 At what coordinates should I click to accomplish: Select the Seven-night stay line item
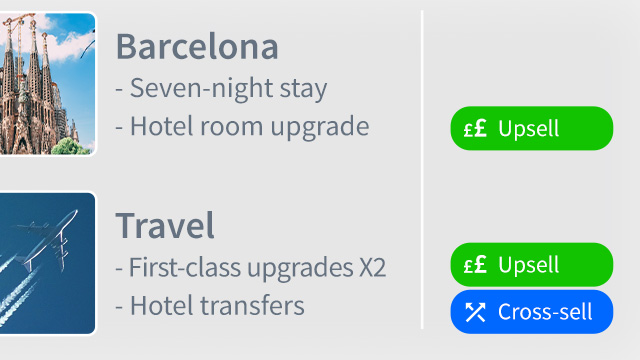tap(221, 89)
